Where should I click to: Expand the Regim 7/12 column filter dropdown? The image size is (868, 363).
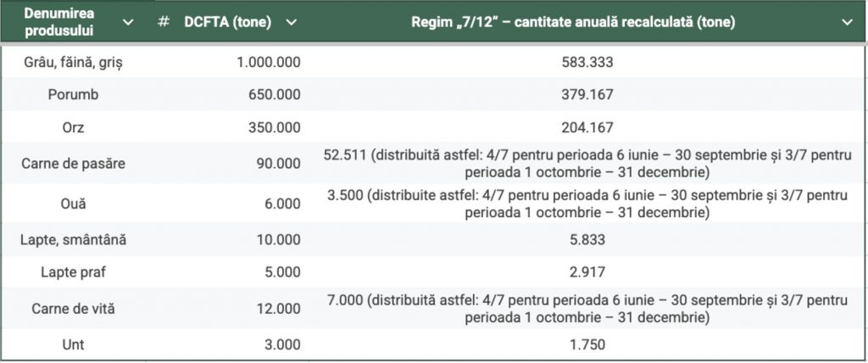pos(847,23)
